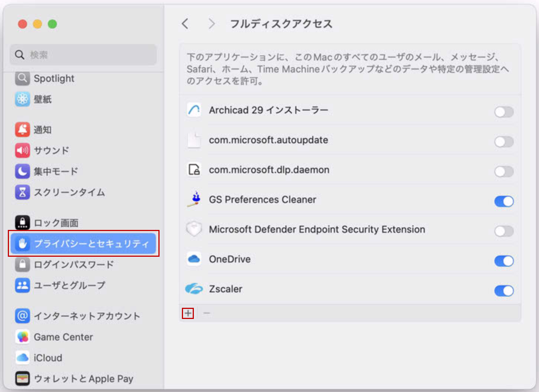Viewport: 539px width, 392px height.
Task: Click the Game Center icon
Action: pyautogui.click(x=22, y=337)
